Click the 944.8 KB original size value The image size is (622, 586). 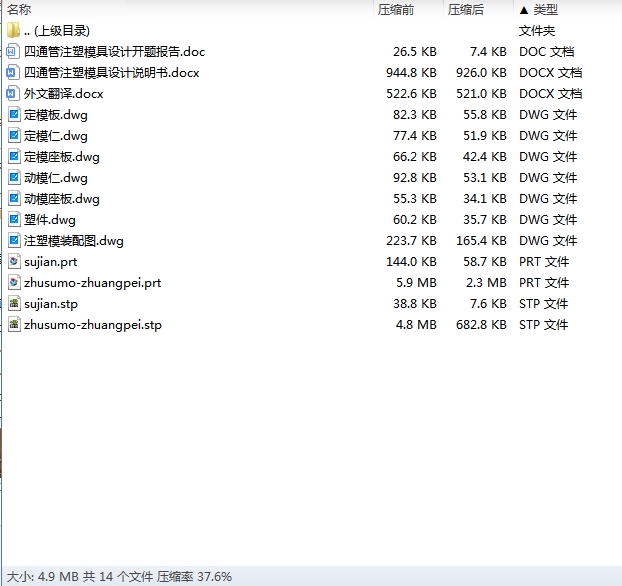pyautogui.click(x=411, y=73)
